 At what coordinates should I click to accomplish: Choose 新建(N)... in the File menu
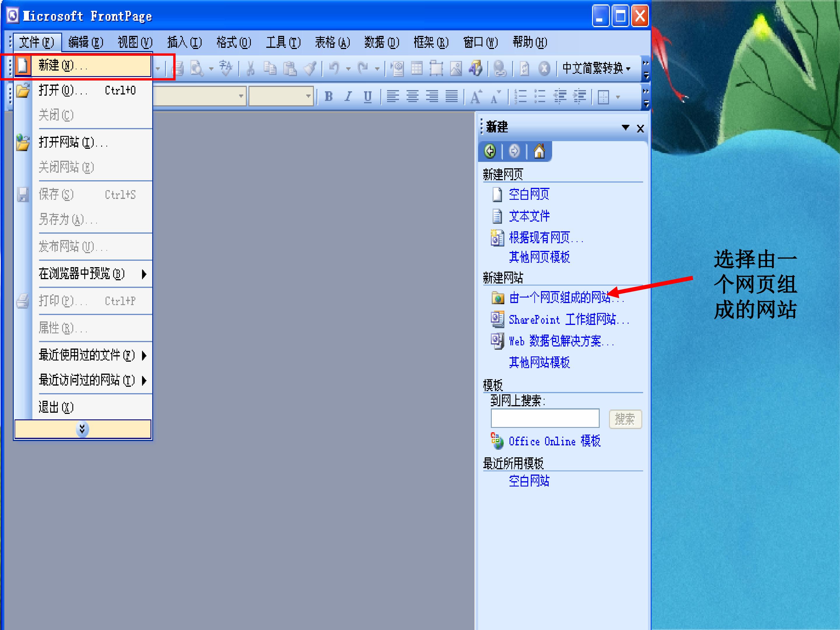(83, 65)
